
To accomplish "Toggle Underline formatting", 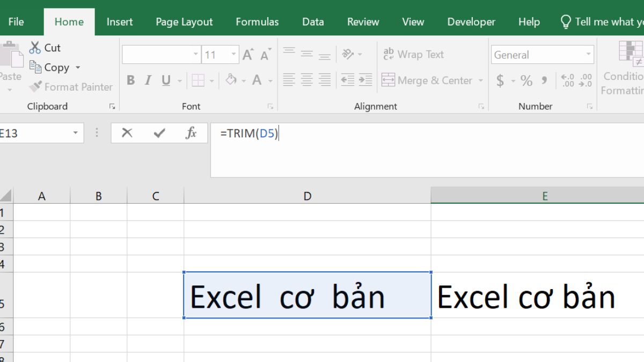I will pos(166,80).
